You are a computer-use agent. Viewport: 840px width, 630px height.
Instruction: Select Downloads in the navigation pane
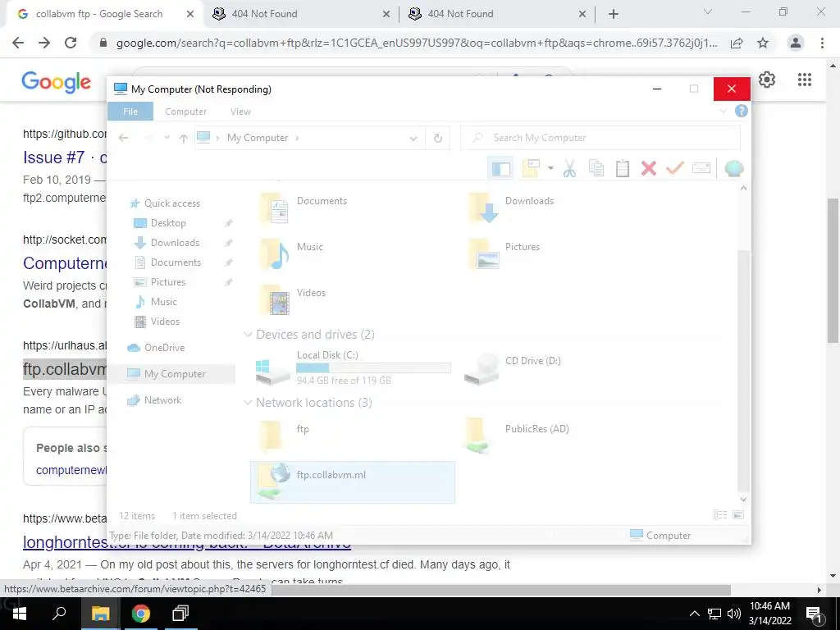175,243
